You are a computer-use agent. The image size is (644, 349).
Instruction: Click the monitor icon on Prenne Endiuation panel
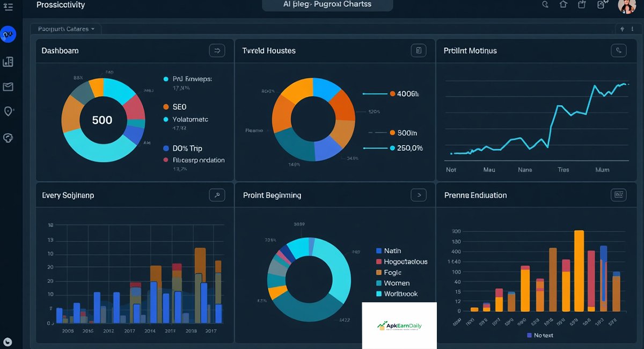pyautogui.click(x=619, y=195)
